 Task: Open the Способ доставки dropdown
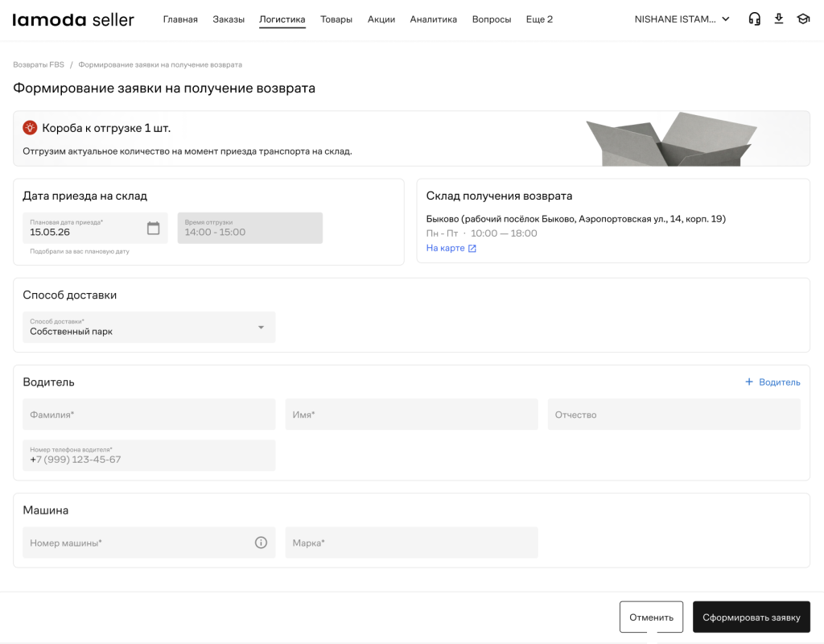tap(149, 327)
